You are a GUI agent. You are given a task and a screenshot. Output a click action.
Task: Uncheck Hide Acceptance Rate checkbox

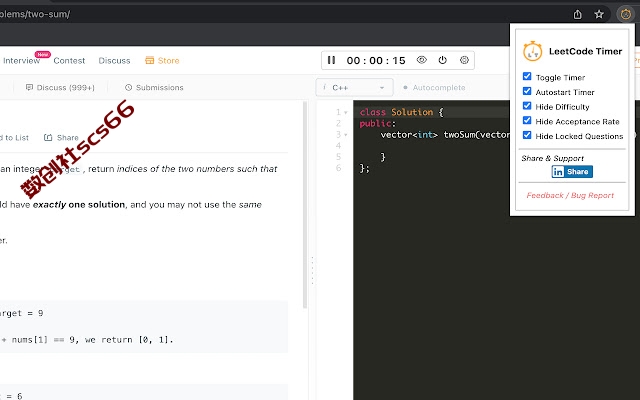coord(527,121)
